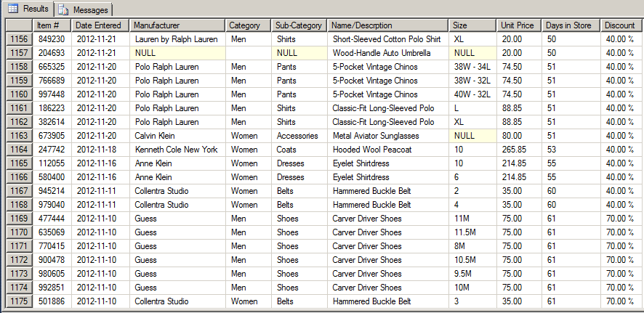Click the select-all corner cell of grid
The width and height of the screenshot is (644, 313).
point(20,25)
